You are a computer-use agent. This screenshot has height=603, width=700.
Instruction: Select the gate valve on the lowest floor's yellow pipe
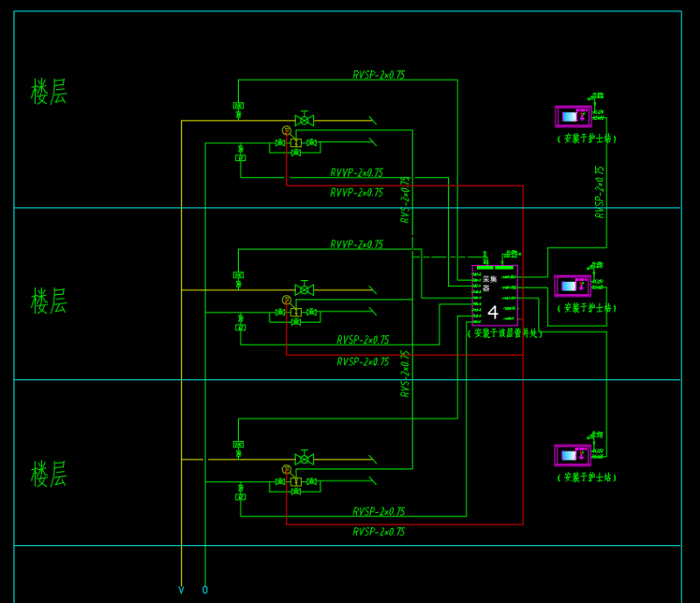pyautogui.click(x=304, y=458)
